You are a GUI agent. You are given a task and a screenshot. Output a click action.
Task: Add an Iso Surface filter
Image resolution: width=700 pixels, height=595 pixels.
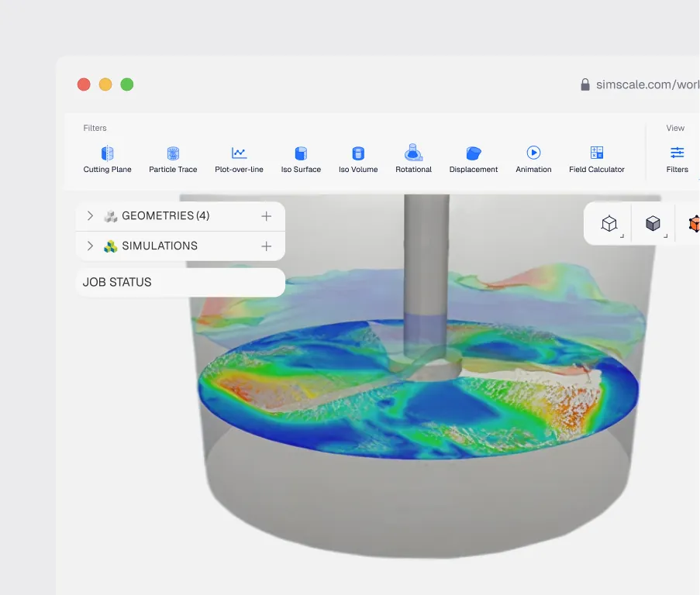pos(301,160)
